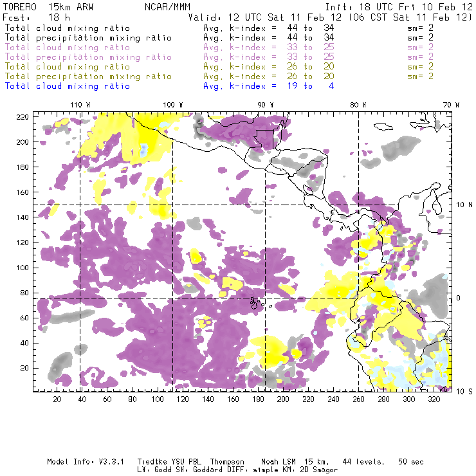
Task: Click the "Init: 18 UTC Fri 10 Feb 12" text
Action: 399,7
